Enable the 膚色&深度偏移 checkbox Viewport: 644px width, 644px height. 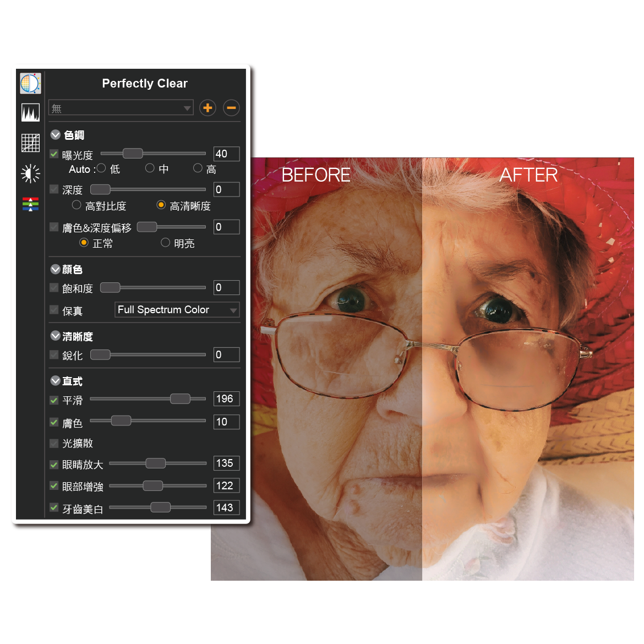[54, 227]
